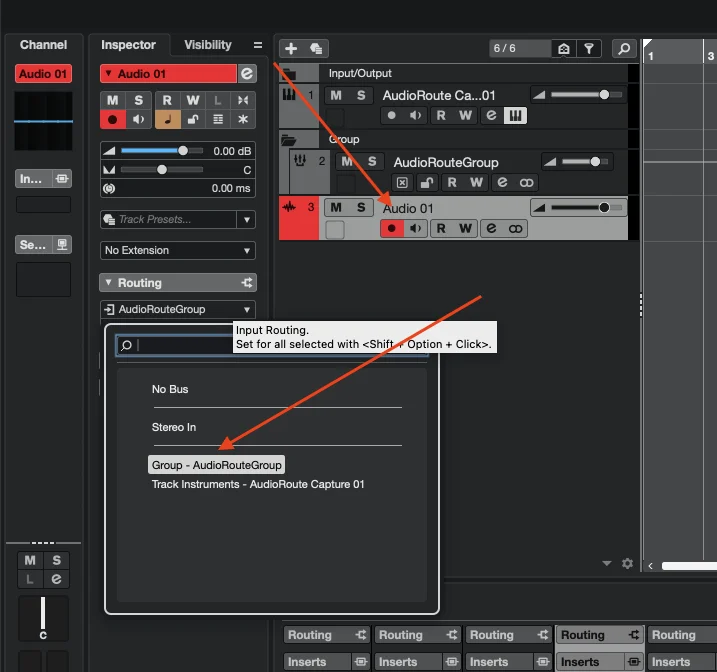Screen dimensions: 717x672
Task: Toggle Monitor on Audio 01 track
Action: (x=416, y=229)
